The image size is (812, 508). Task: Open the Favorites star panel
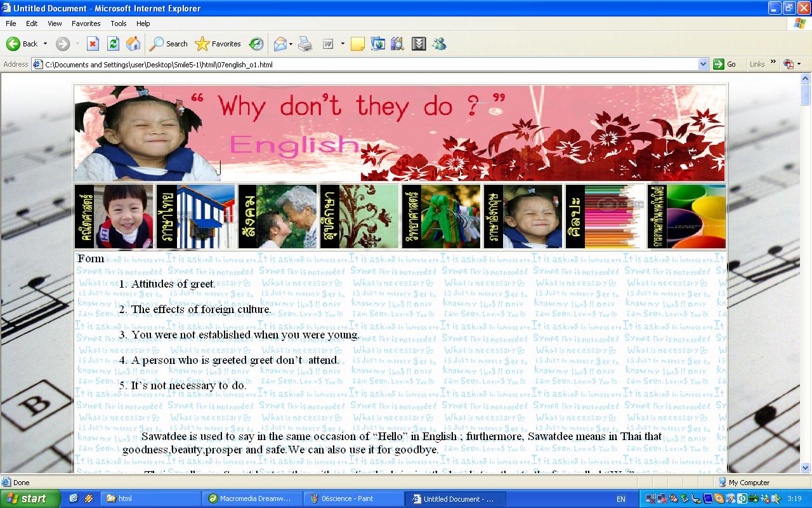(218, 44)
